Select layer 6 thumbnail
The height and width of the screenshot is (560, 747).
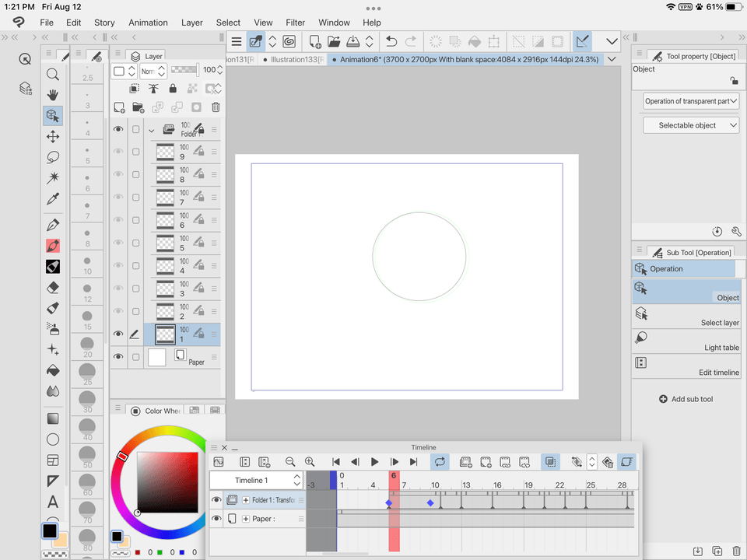pyautogui.click(x=165, y=220)
